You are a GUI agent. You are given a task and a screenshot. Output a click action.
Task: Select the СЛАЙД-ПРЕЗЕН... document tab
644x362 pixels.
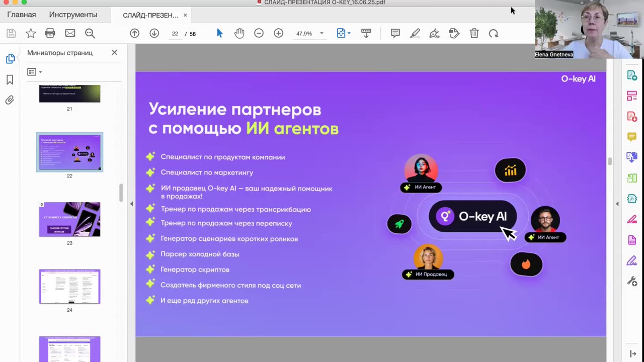pyautogui.click(x=150, y=15)
